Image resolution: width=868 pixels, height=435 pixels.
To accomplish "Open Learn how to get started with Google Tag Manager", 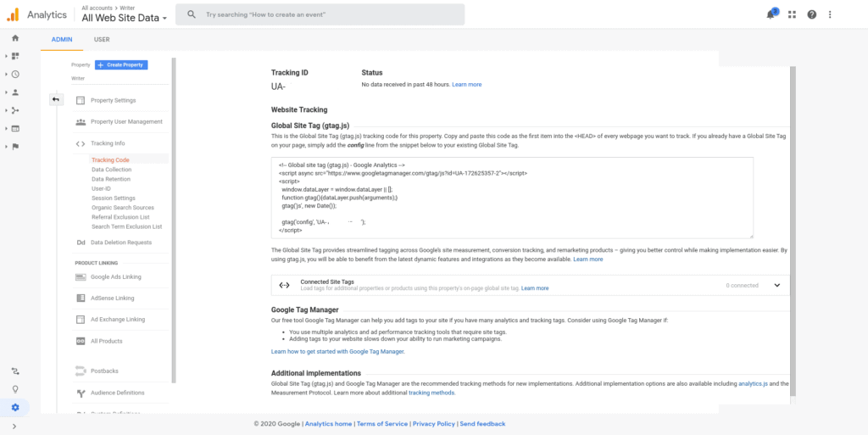I will point(337,351).
